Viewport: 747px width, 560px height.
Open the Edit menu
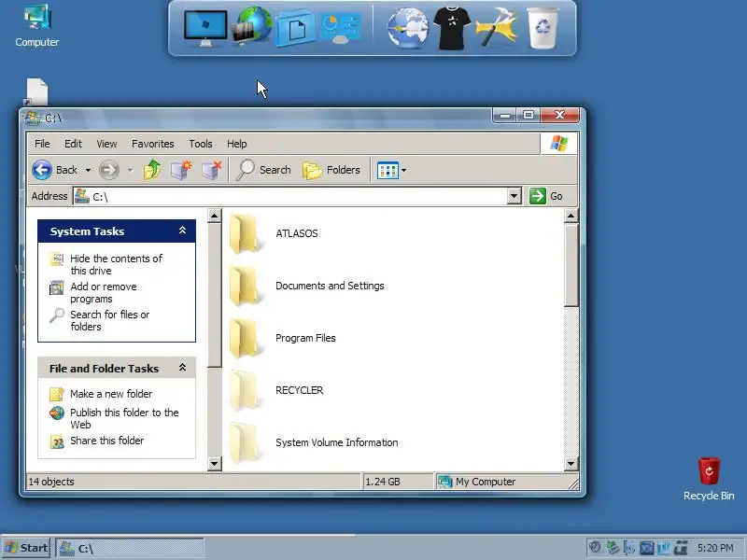[73, 144]
